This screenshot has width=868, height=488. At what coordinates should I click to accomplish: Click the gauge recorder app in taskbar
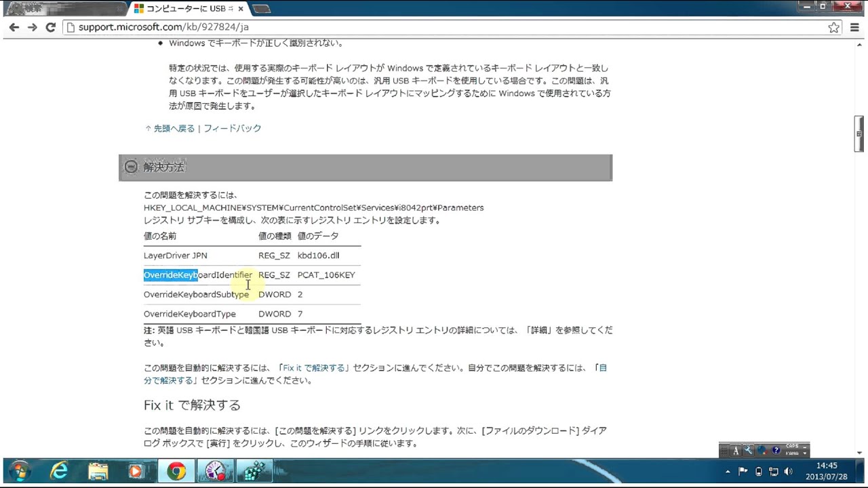click(x=216, y=471)
